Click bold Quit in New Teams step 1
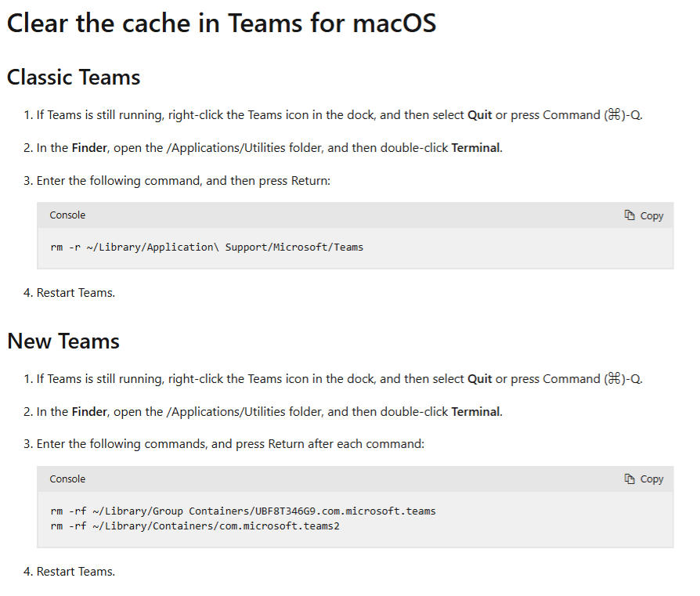700x596 pixels. 480,379
